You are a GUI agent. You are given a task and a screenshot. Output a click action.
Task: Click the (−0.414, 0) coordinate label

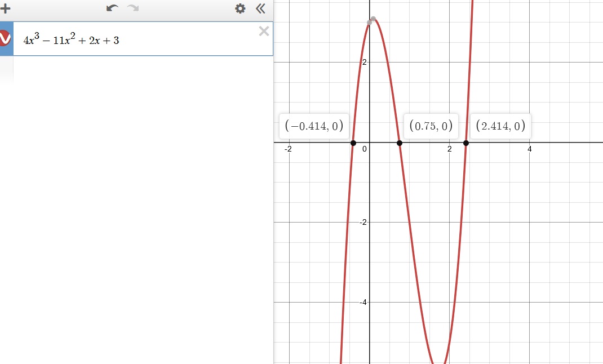pyautogui.click(x=314, y=127)
